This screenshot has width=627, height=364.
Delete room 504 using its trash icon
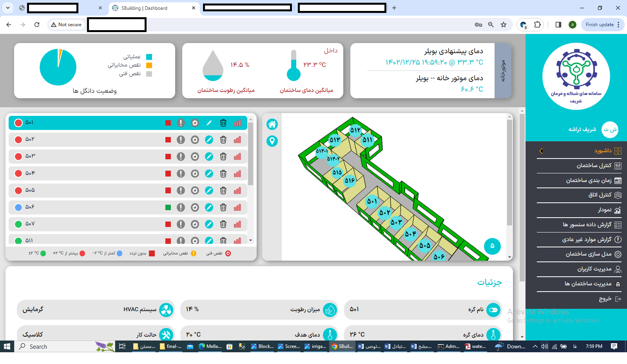(x=223, y=173)
